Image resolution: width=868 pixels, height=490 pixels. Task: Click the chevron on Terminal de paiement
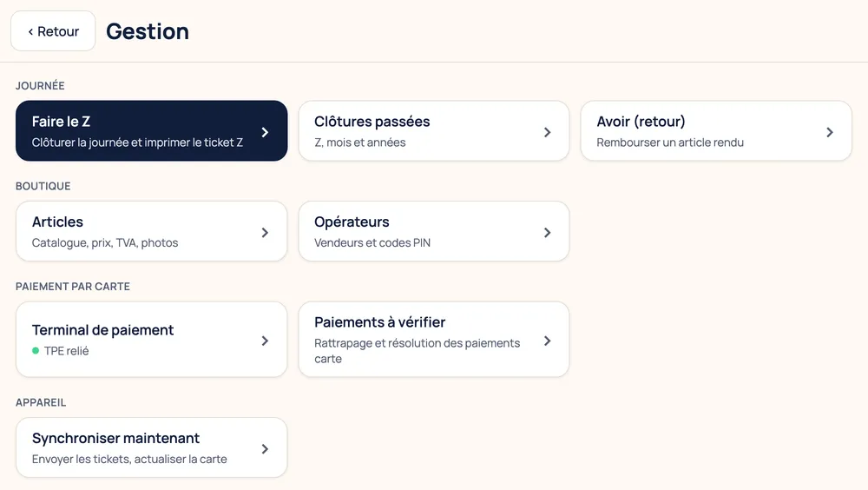pyautogui.click(x=265, y=341)
